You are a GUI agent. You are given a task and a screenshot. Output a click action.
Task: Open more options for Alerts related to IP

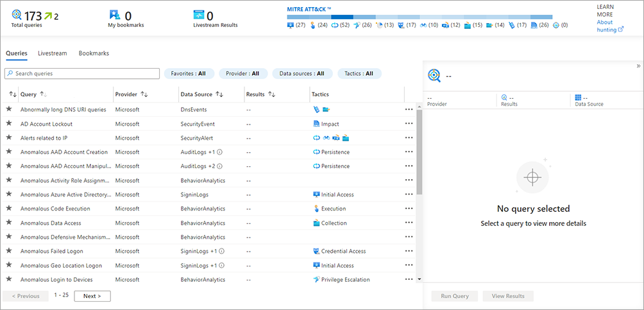[x=409, y=138]
